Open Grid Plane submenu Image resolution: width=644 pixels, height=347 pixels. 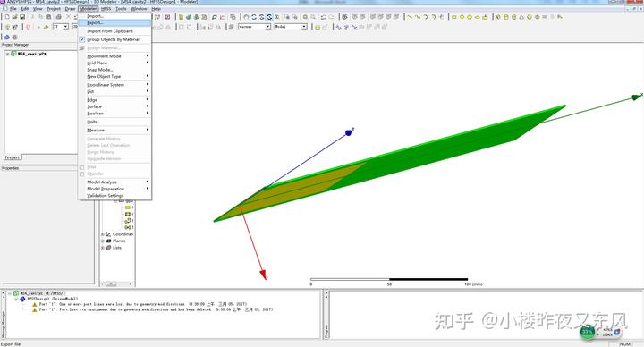[x=114, y=63]
